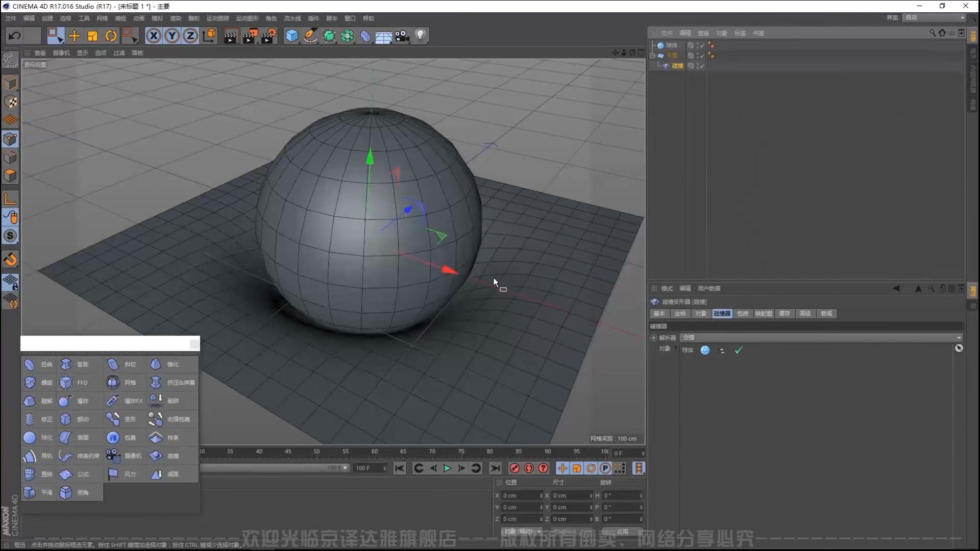The width and height of the screenshot is (980, 551).
Task: Toggle the green enable checkmark on 碰撞 object
Action: click(702, 66)
